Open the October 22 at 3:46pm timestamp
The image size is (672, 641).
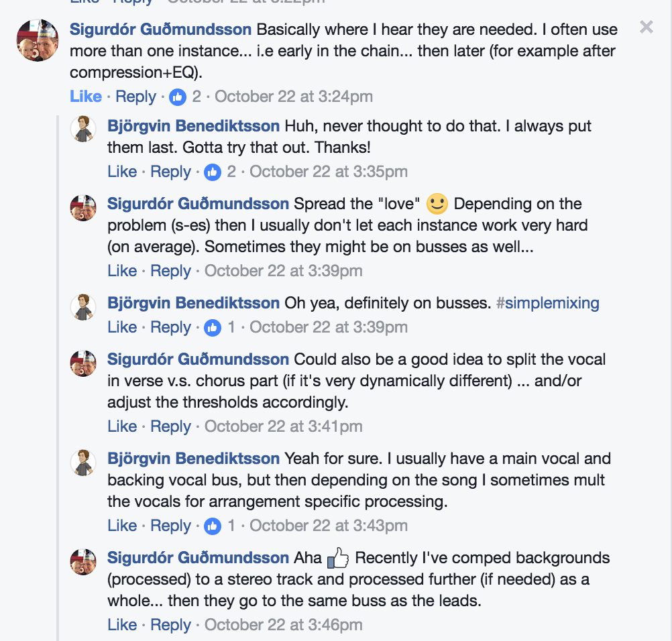(x=283, y=625)
